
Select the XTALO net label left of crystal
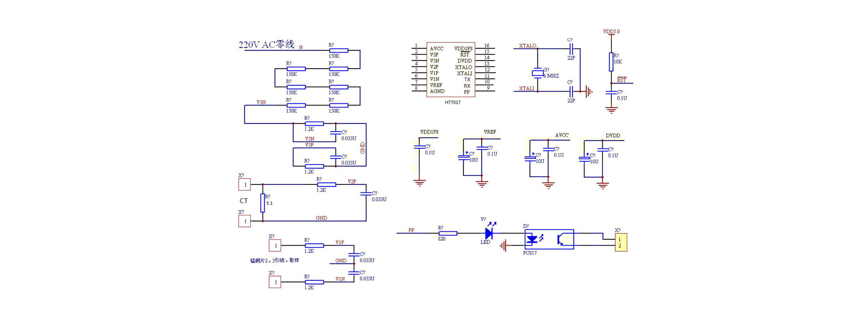(x=527, y=46)
